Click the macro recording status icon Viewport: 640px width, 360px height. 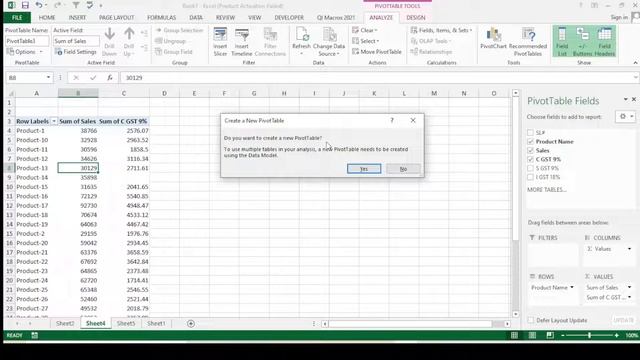pyautogui.click(x=35, y=335)
